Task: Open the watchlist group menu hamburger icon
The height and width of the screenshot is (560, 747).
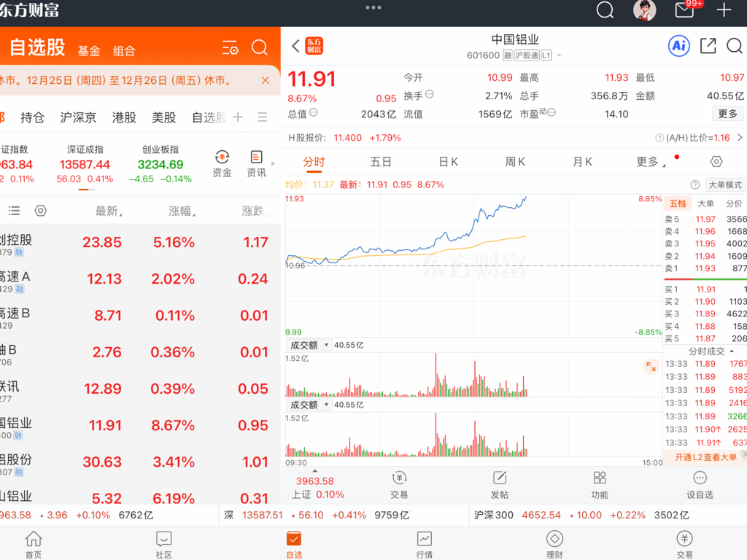Action: pyautogui.click(x=262, y=117)
